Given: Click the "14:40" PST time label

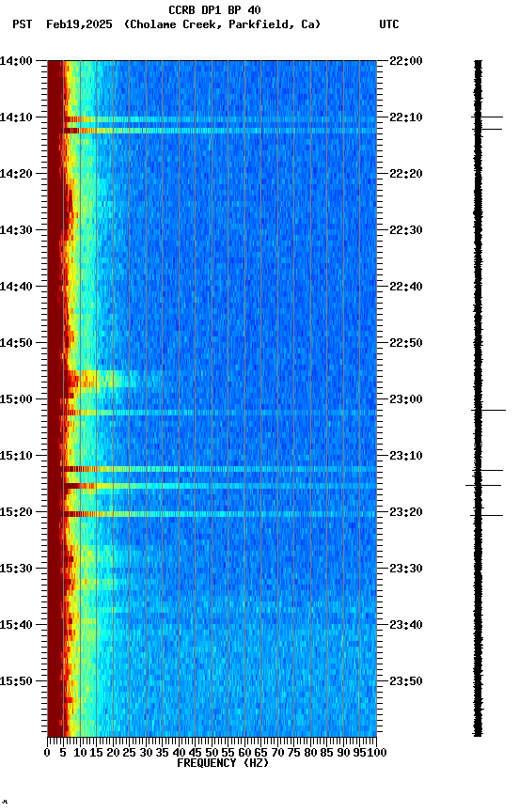Looking at the screenshot, I should click(16, 287).
